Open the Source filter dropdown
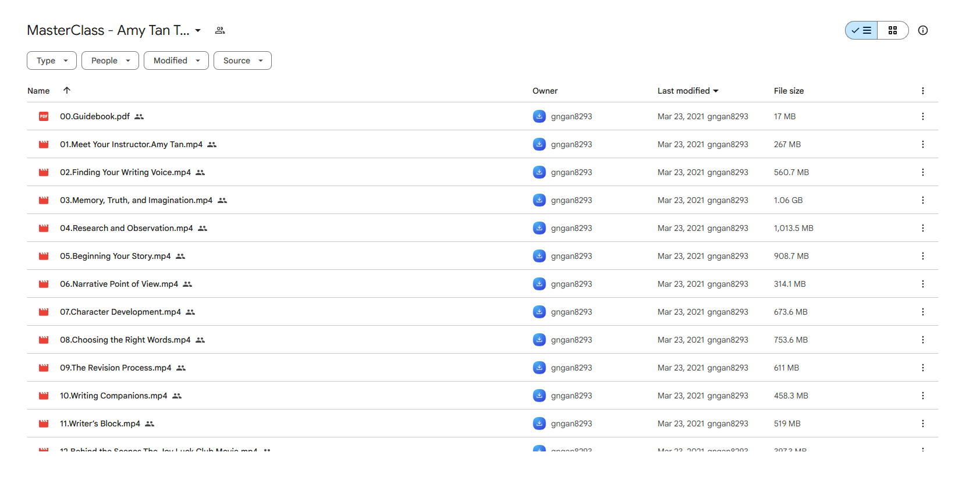 tap(243, 60)
